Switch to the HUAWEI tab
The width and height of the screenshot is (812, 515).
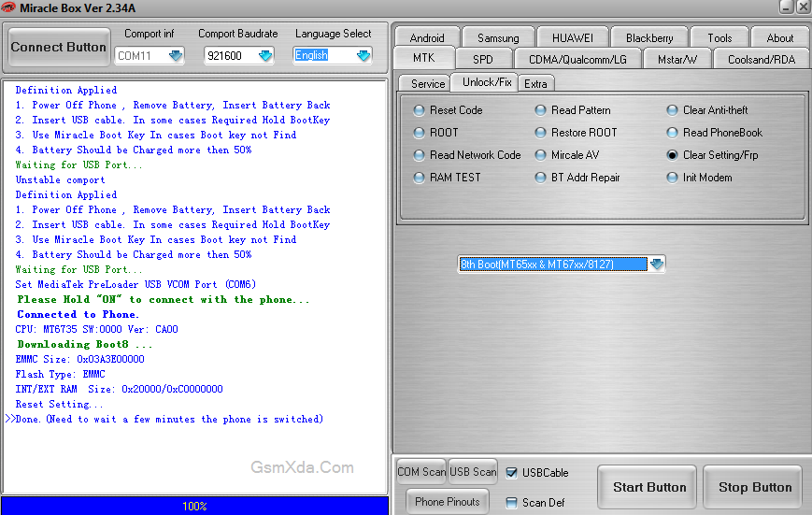(573, 37)
